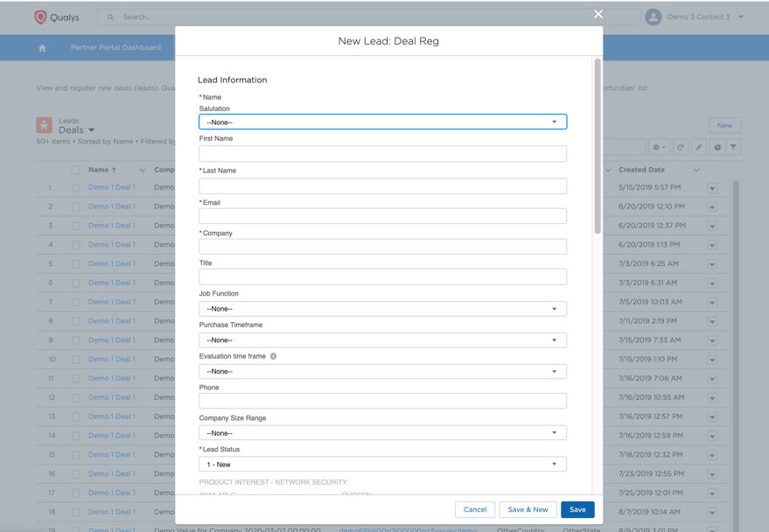This screenshot has width=769, height=532.
Task: Open the user avatar icon
Action: pyautogui.click(x=653, y=17)
